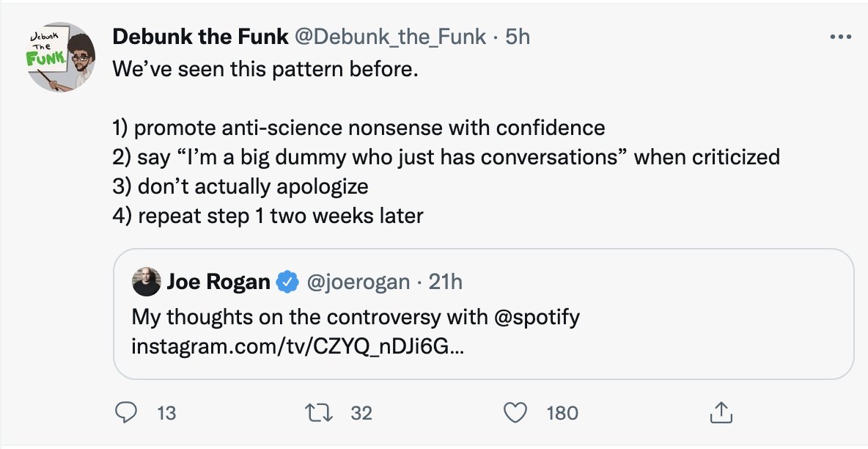Click the Debunk the Funk profile avatar
Screen dimensions: 868x449
[62, 57]
